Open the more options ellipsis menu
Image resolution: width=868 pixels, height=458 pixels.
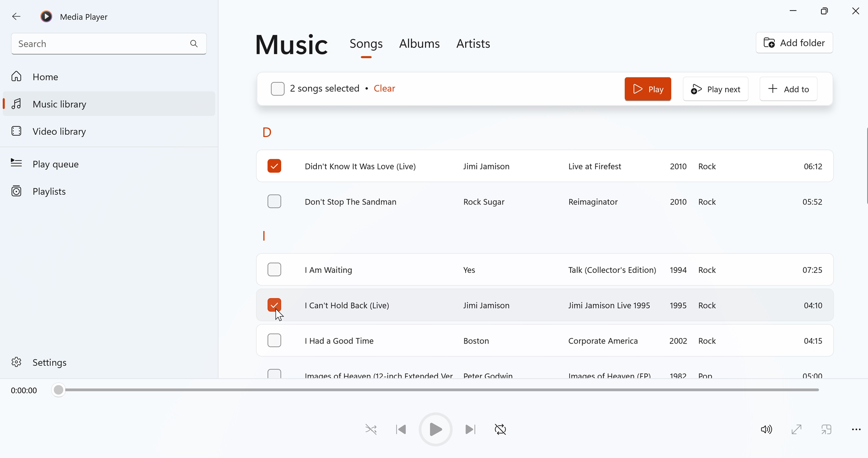(856, 429)
